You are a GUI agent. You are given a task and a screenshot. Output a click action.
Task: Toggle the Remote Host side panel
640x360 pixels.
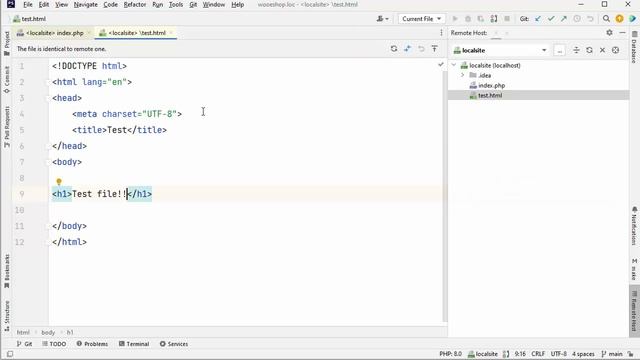[x=634, y=311]
